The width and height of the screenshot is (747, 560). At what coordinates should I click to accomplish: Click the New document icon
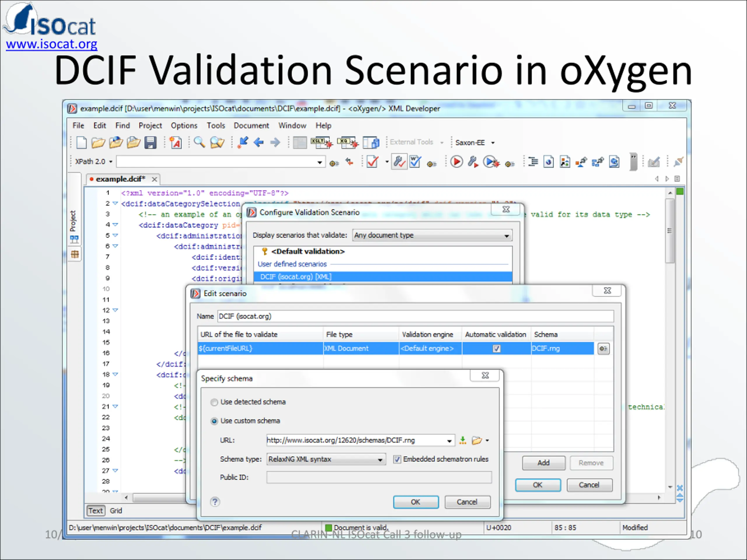(81, 142)
